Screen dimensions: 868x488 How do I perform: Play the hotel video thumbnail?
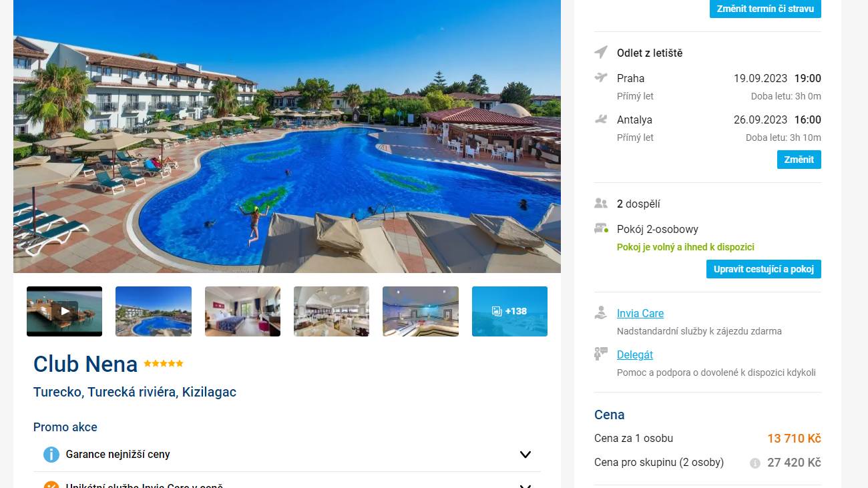click(x=65, y=311)
